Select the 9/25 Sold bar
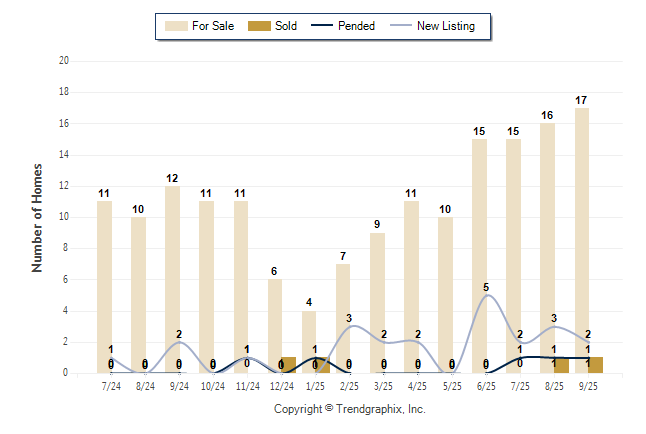 (x=595, y=365)
